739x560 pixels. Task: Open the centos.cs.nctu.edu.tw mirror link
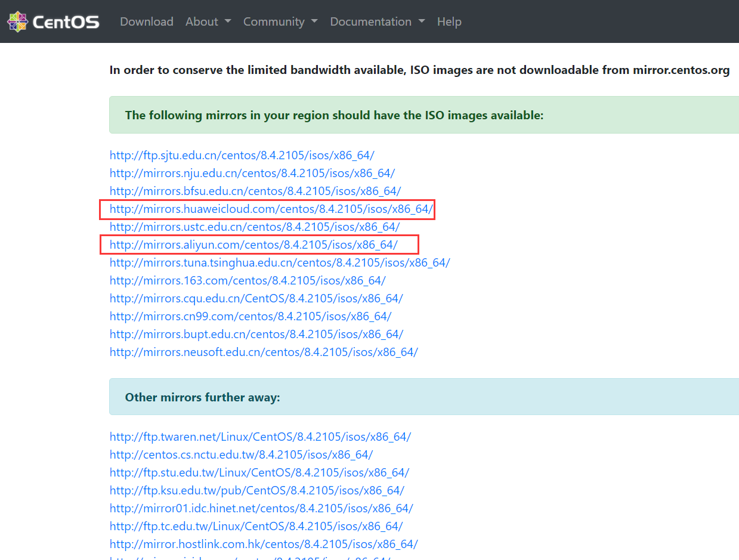[x=242, y=454]
